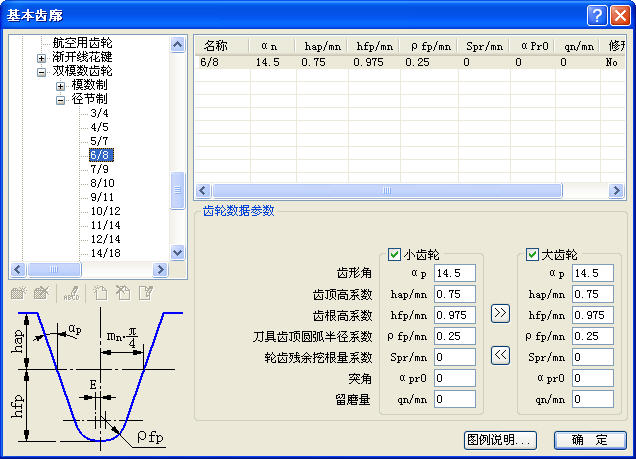The width and height of the screenshot is (636, 459).
Task: Select 4/5 in the tree
Action: point(99,127)
